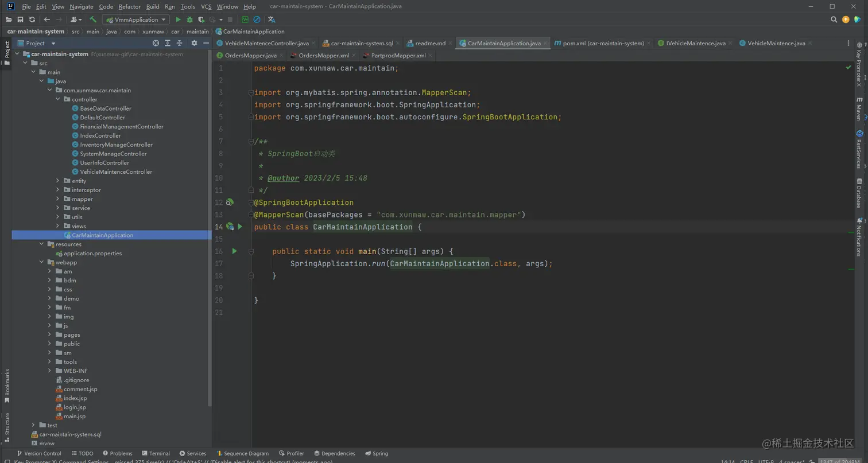Viewport: 868px width, 463px height.
Task: Open the Key Promoter X tool window
Action: [859, 64]
